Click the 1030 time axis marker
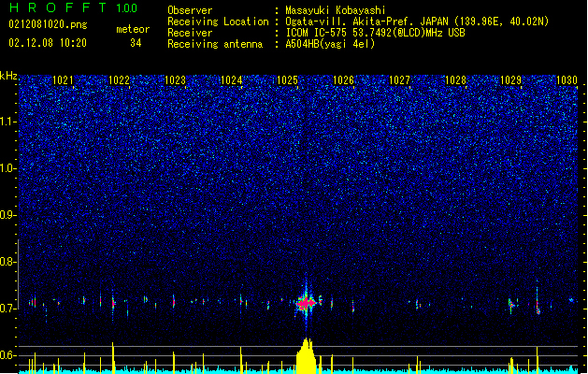The width and height of the screenshot is (588, 374). pos(567,80)
